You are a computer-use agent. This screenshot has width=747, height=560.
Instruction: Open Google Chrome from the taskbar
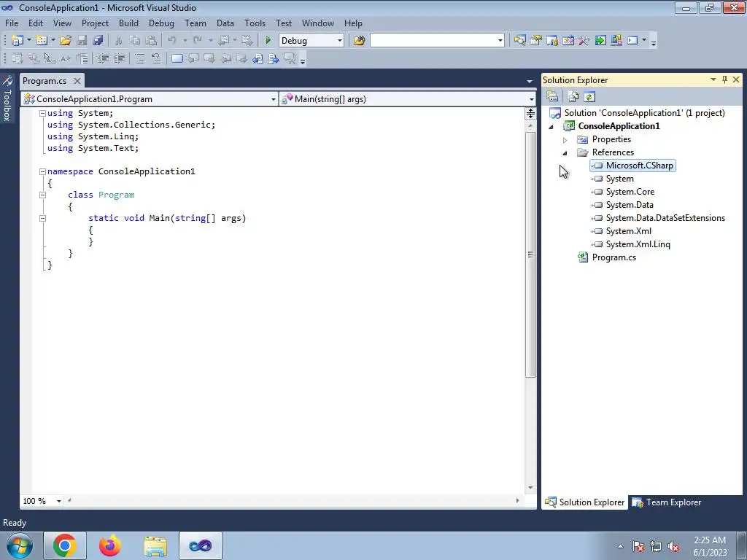(65, 545)
